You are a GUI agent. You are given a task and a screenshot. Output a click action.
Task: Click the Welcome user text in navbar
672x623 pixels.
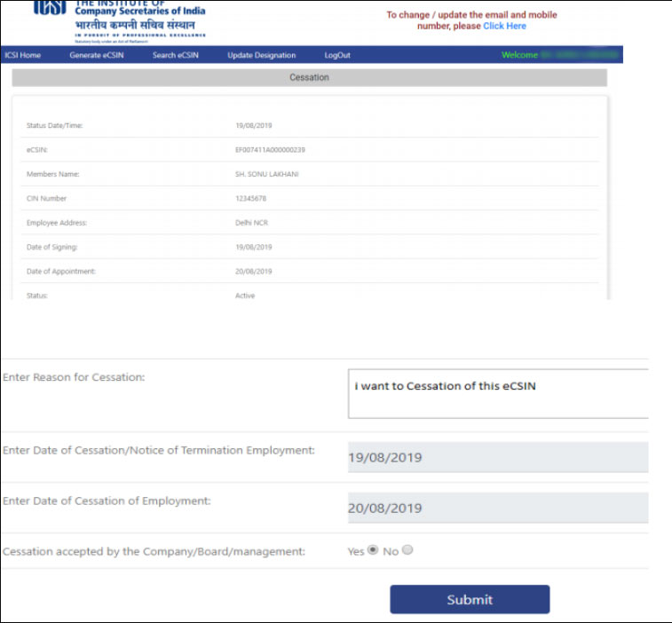click(519, 55)
